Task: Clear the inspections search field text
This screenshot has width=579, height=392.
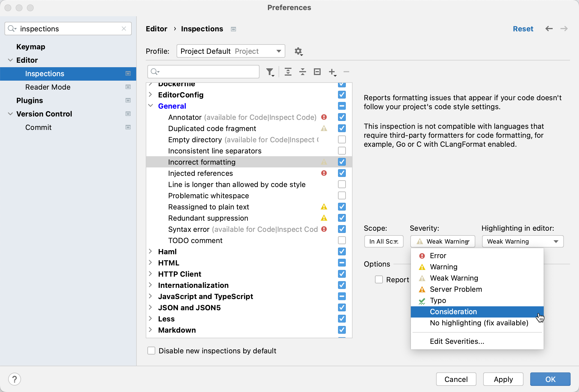Action: click(124, 29)
